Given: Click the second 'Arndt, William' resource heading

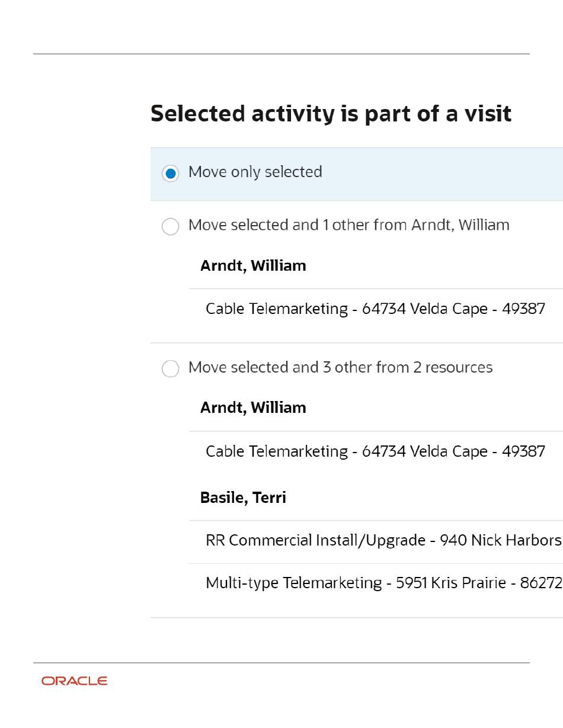Looking at the screenshot, I should [253, 408].
